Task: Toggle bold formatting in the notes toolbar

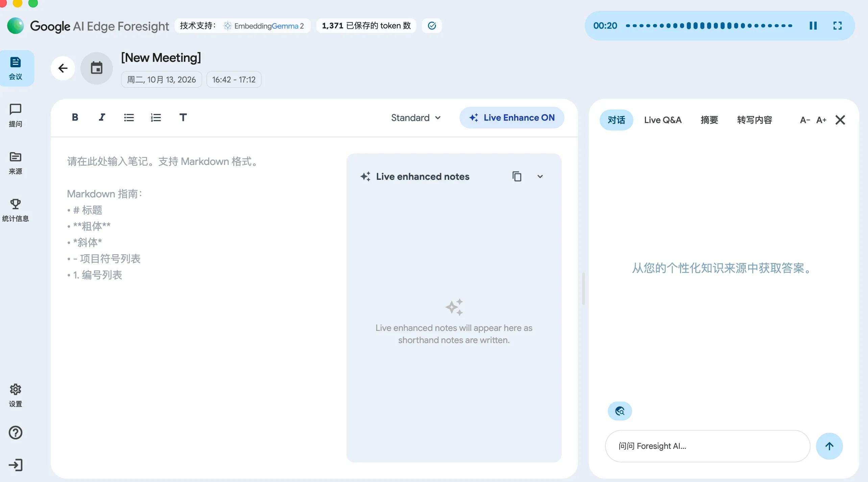Action: pyautogui.click(x=75, y=117)
